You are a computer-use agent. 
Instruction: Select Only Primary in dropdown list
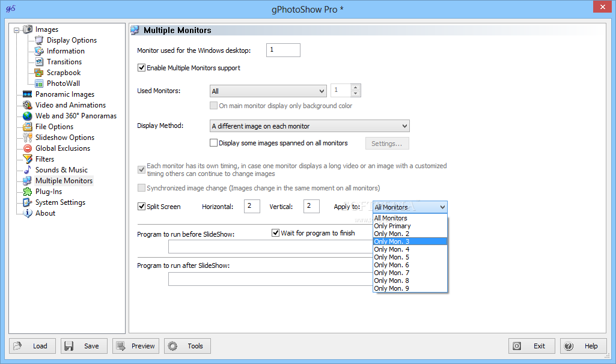pyautogui.click(x=410, y=226)
